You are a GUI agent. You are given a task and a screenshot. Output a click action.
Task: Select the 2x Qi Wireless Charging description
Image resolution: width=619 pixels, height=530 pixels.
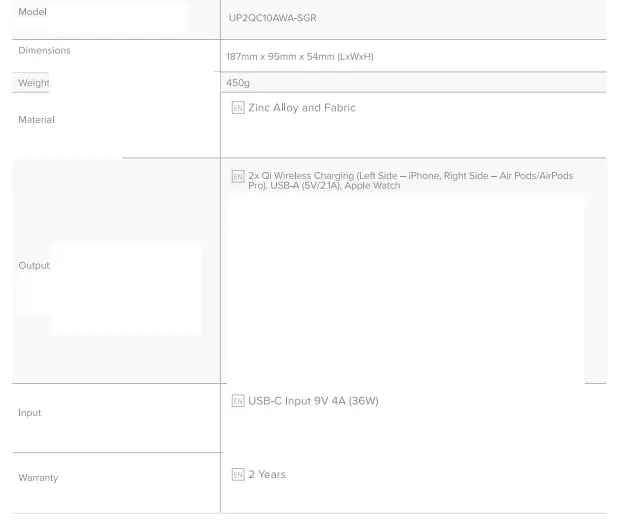tap(410, 181)
